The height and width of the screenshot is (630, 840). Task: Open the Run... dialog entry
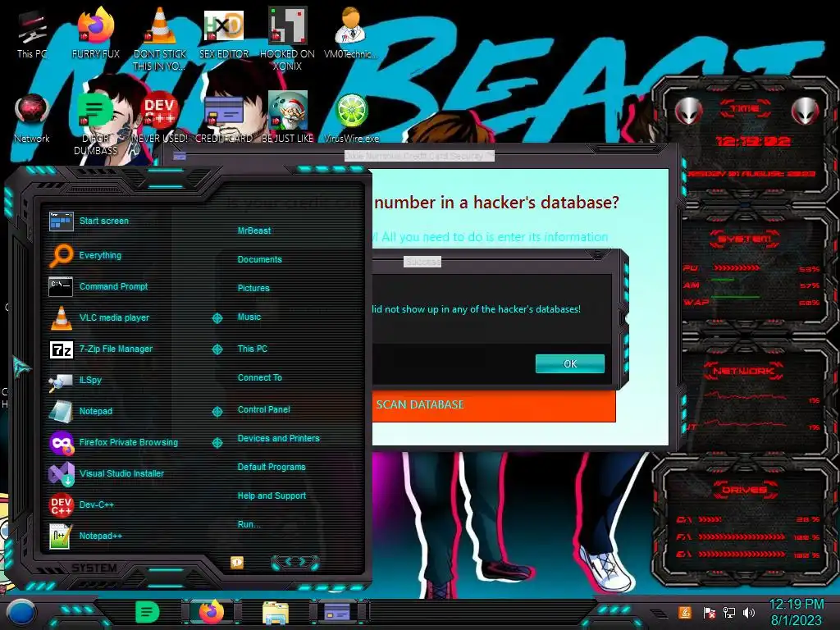tap(249, 524)
